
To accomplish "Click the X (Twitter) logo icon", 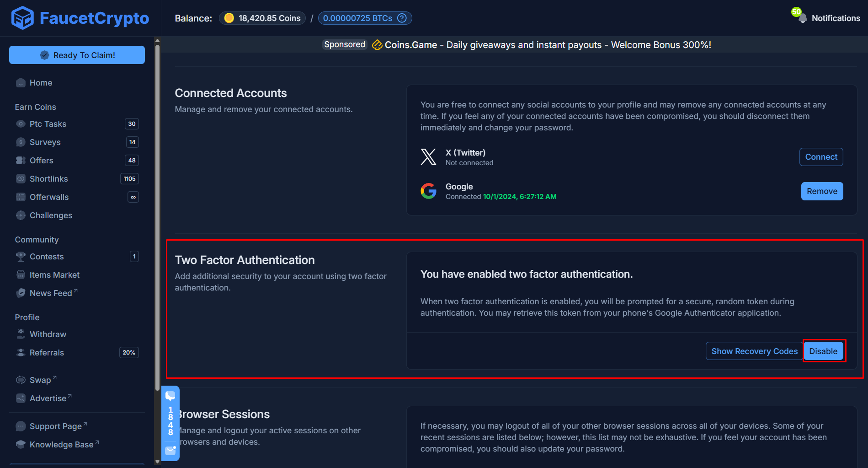I will point(428,156).
